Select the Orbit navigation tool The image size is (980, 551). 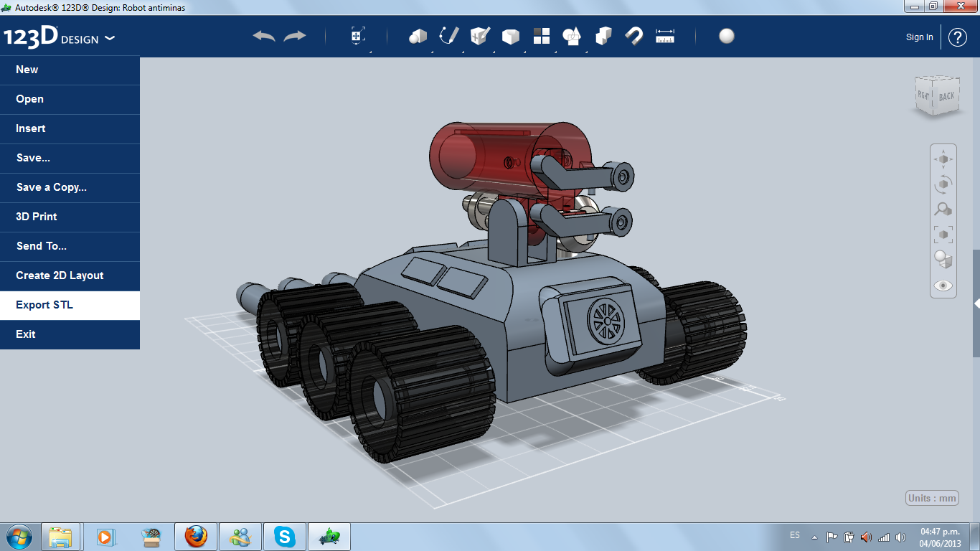click(943, 184)
